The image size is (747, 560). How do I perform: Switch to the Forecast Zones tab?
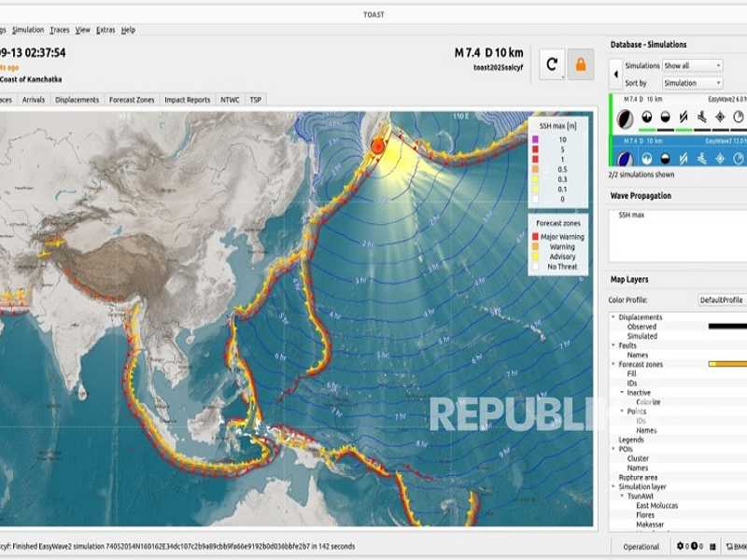tap(132, 100)
